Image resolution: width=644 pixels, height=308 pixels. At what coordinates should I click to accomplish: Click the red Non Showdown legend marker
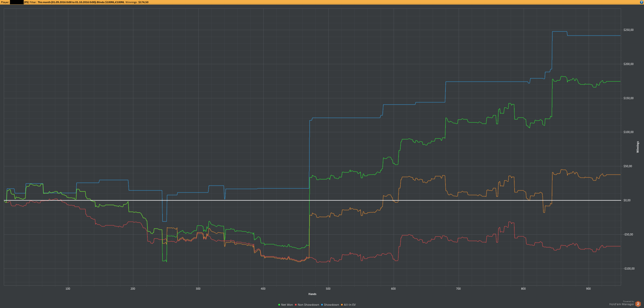pyautogui.click(x=296, y=305)
